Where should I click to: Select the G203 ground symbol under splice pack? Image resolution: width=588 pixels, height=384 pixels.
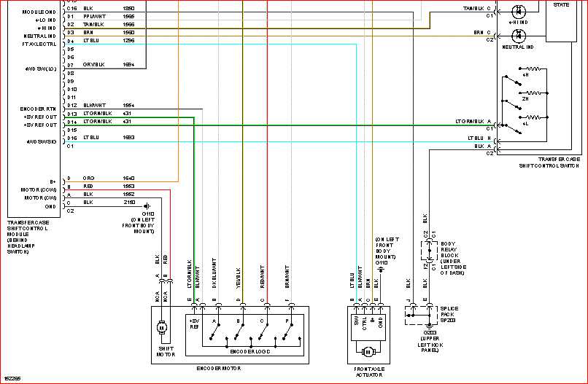[x=430, y=326]
